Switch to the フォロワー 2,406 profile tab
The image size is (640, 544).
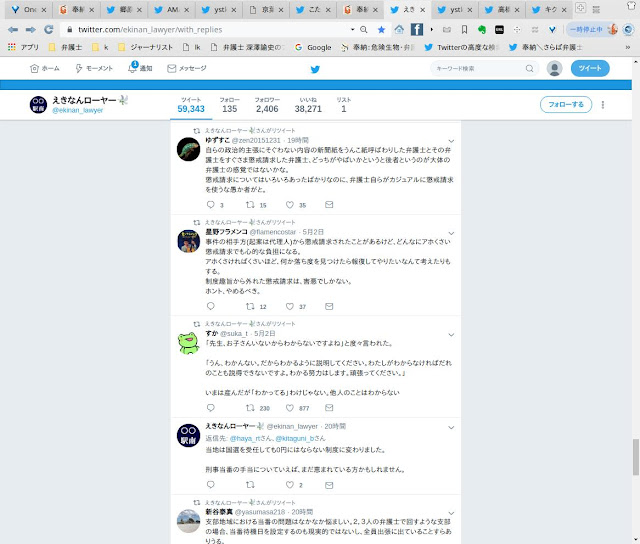coord(267,105)
